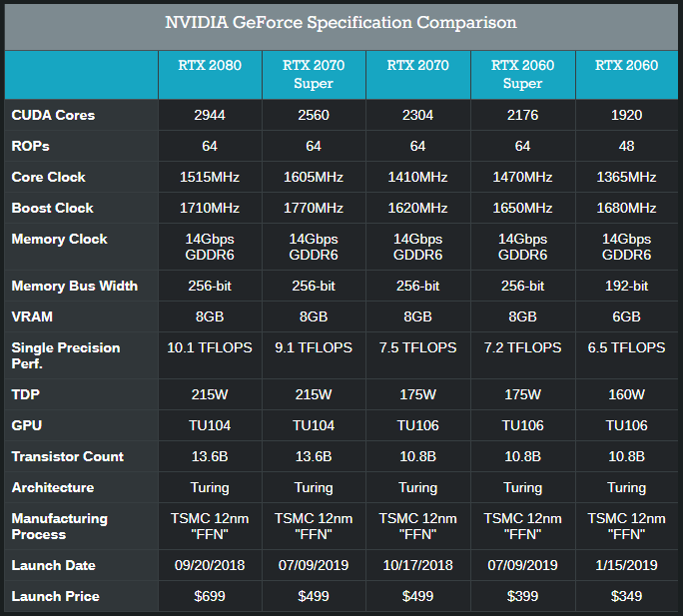Select the RTX 2070 Super column header

pos(314,74)
